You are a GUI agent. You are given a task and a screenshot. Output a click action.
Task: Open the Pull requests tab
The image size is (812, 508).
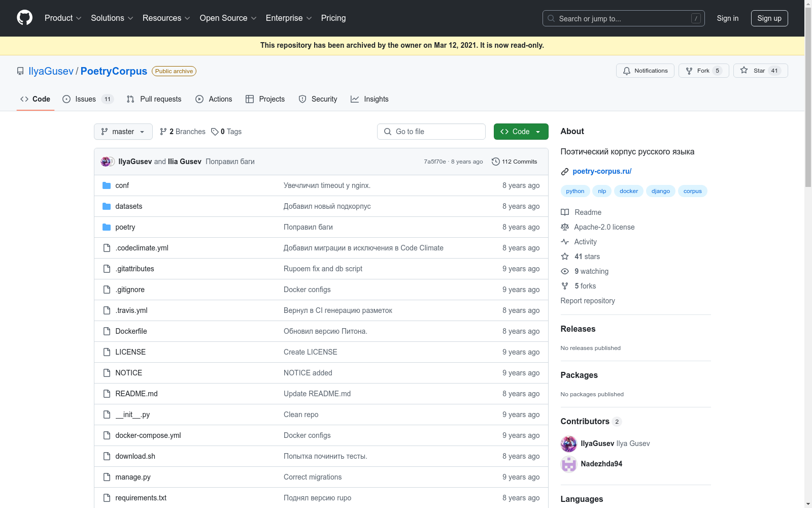[x=154, y=99]
